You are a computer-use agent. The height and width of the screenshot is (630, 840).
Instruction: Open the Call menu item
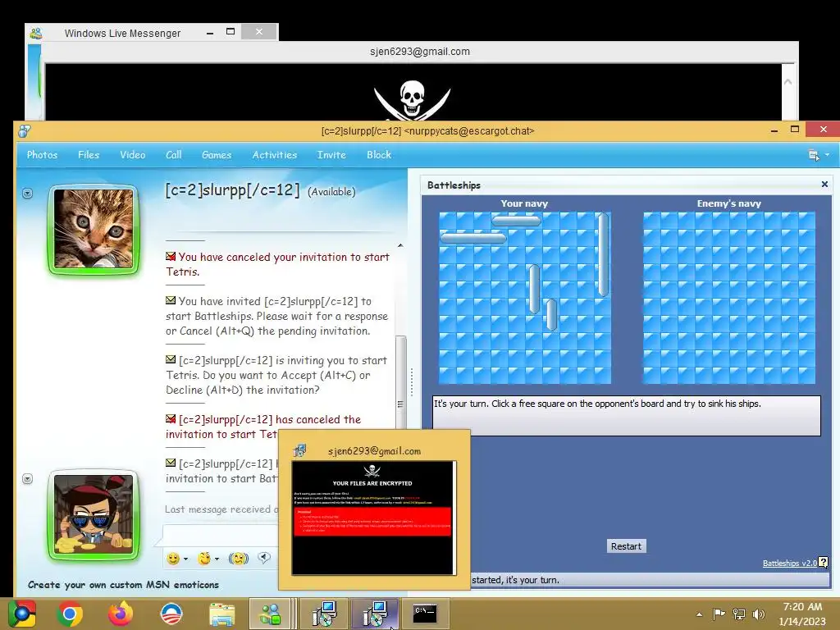click(x=174, y=155)
